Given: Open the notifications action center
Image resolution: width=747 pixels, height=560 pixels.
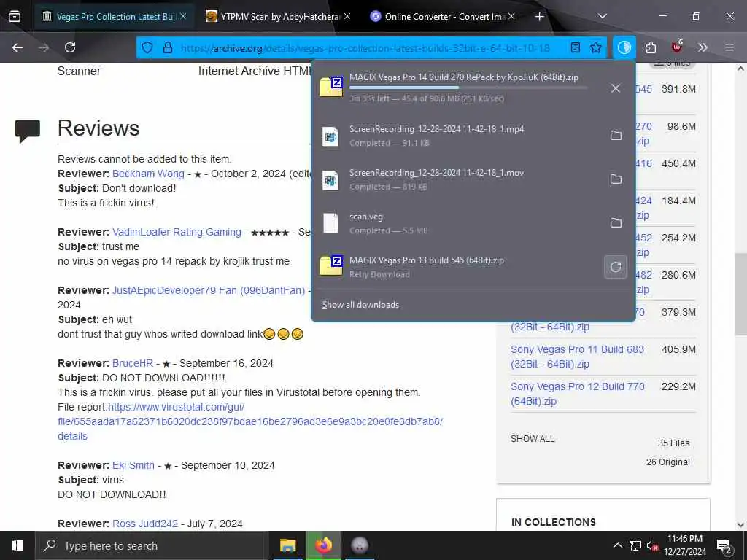Looking at the screenshot, I should (724, 546).
